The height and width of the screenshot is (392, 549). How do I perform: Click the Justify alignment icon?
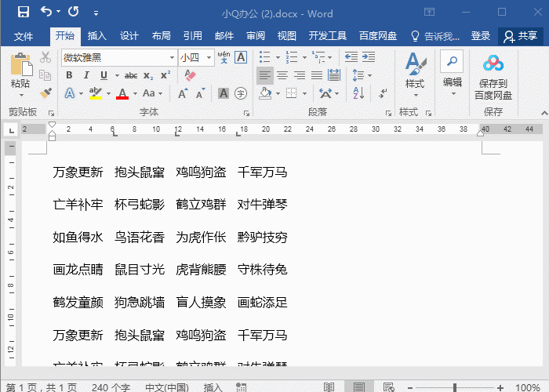pyautogui.click(x=317, y=75)
